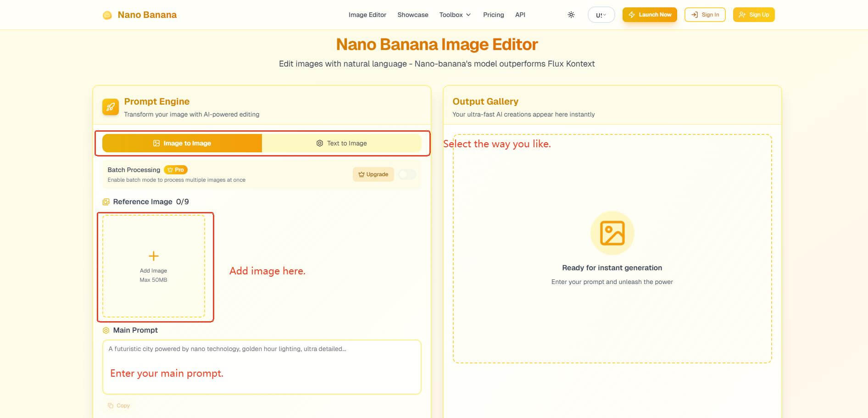Open the Showcase menu item
868x418 pixels.
(412, 14)
